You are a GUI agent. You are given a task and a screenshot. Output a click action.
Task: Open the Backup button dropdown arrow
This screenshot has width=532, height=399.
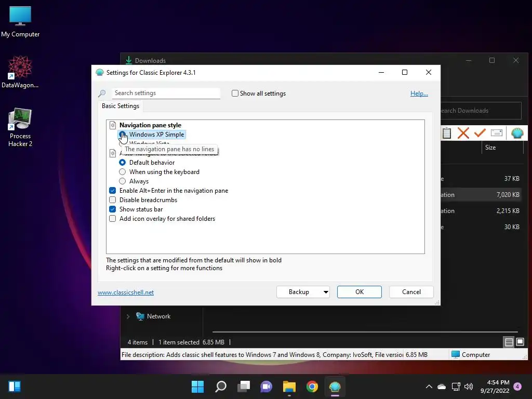click(x=326, y=292)
